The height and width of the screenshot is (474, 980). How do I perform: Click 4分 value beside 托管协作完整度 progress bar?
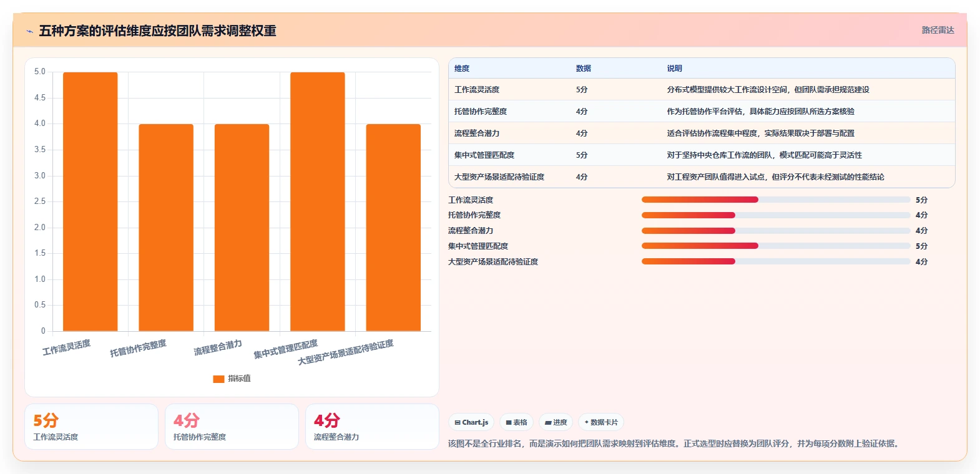pyautogui.click(x=922, y=215)
